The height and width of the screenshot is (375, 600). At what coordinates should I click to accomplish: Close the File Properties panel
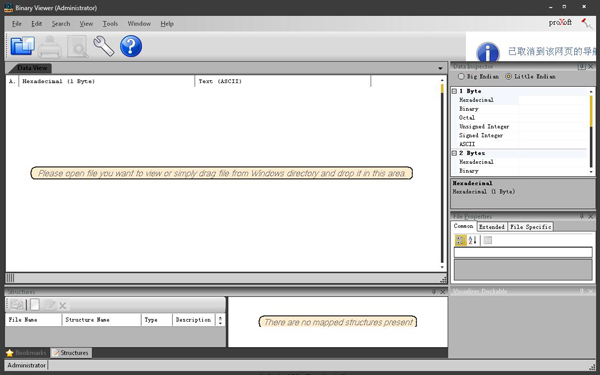click(590, 216)
